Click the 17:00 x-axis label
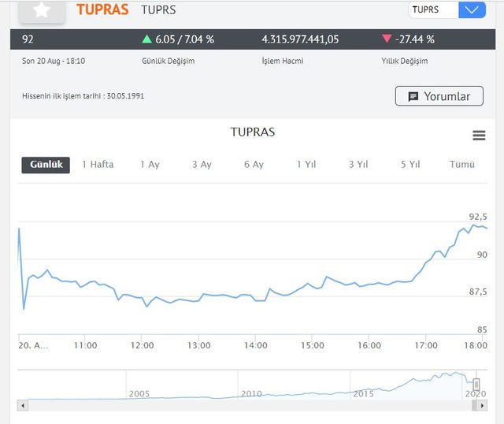Screen dimensions: 504x424 [x=426, y=345]
